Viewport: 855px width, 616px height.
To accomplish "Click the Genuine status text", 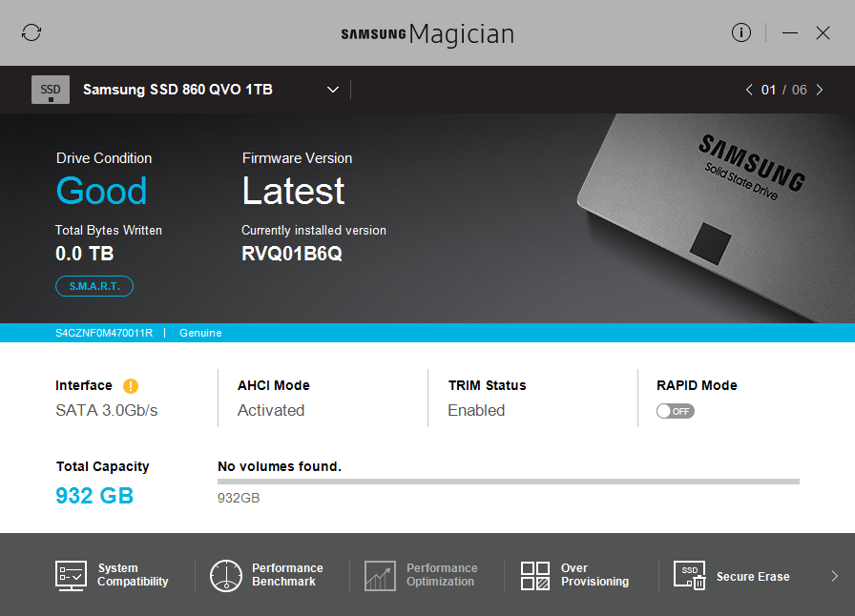I will pos(200,333).
